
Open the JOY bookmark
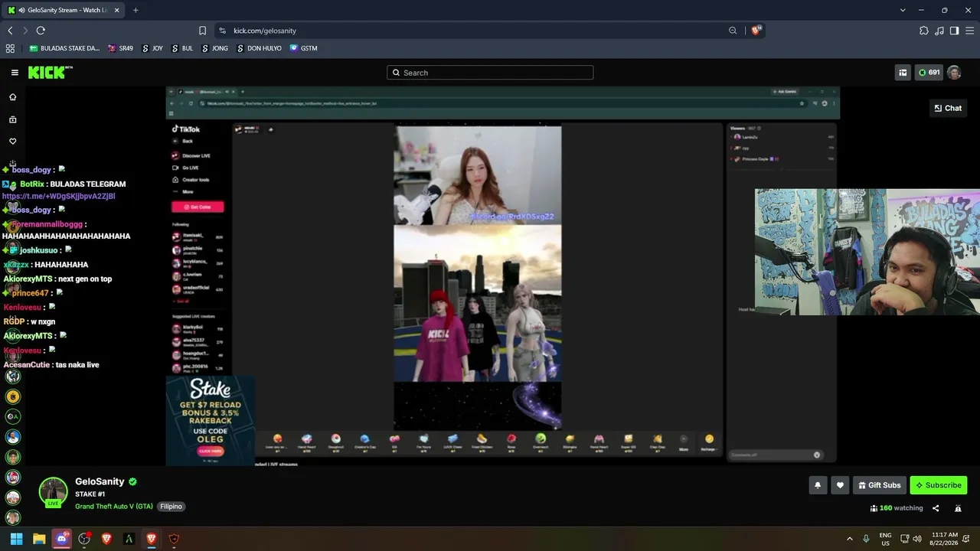tap(152, 48)
